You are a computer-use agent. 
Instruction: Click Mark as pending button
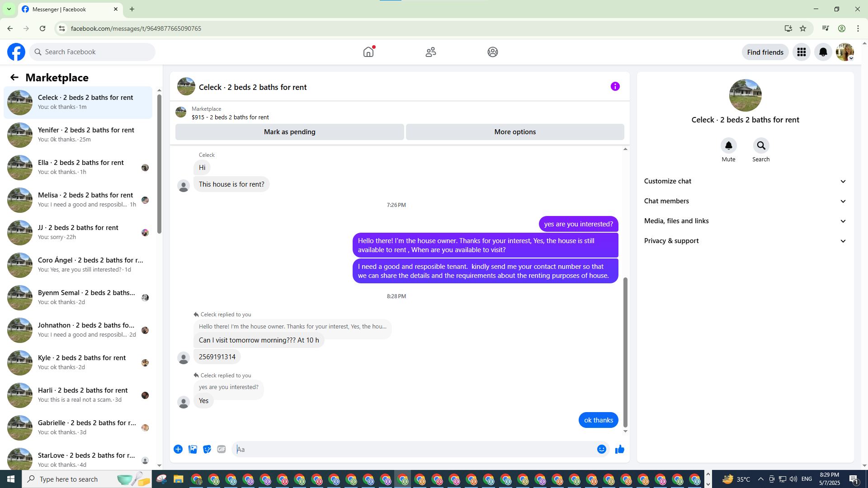point(289,132)
